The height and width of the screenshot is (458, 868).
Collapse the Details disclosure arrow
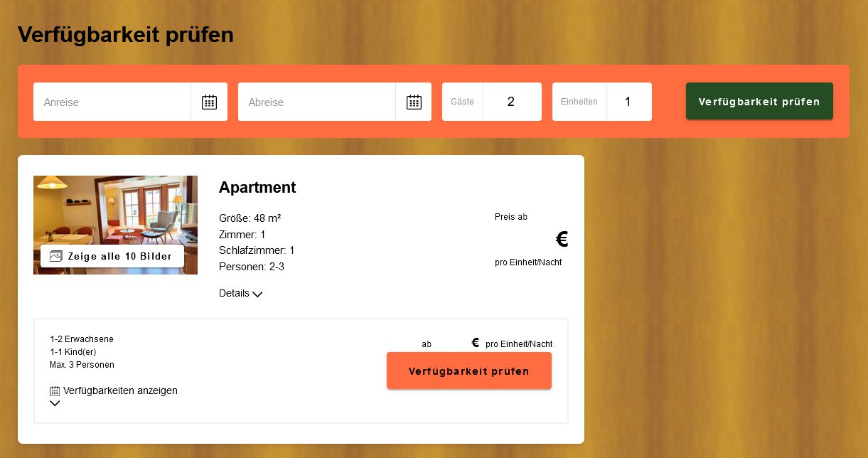click(x=257, y=294)
